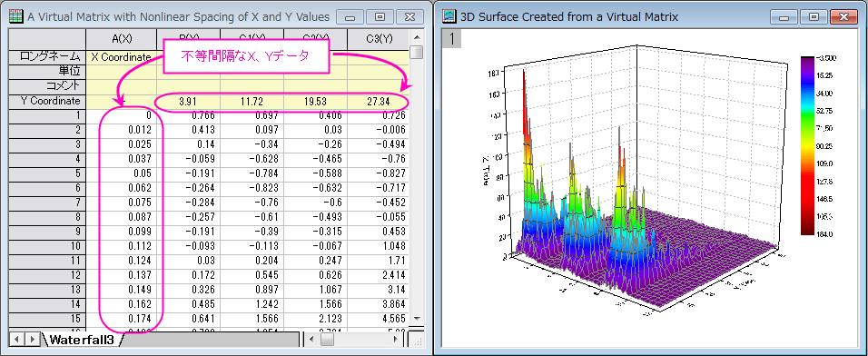Close the 3D Surface graph window
The width and height of the screenshot is (868, 356).
843,17
